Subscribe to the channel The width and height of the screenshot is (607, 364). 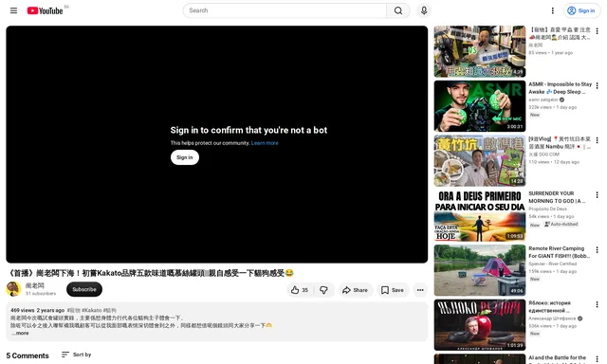84,289
